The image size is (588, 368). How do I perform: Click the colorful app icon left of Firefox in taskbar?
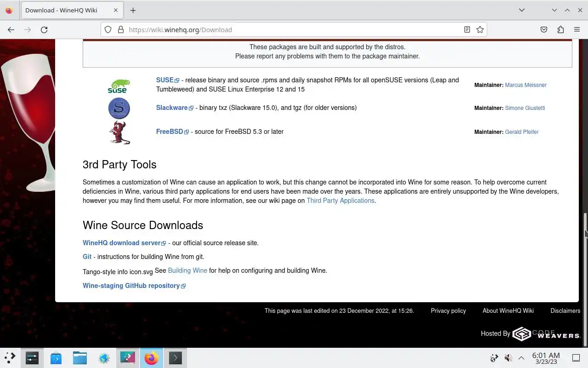tap(128, 358)
